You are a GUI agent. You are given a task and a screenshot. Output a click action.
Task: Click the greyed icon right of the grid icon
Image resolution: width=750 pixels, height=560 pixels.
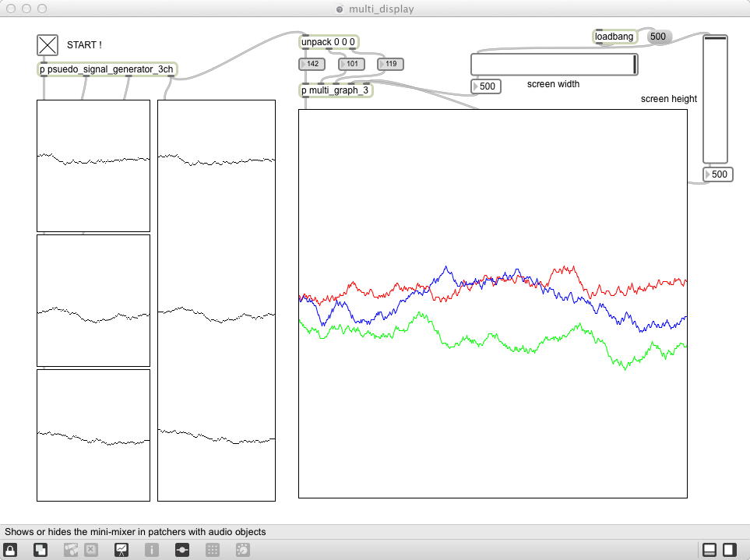[x=242, y=550]
